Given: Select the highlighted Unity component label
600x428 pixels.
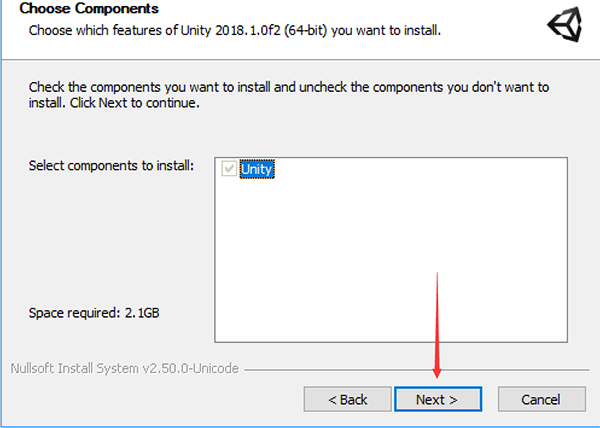Looking at the screenshot, I should [257, 169].
